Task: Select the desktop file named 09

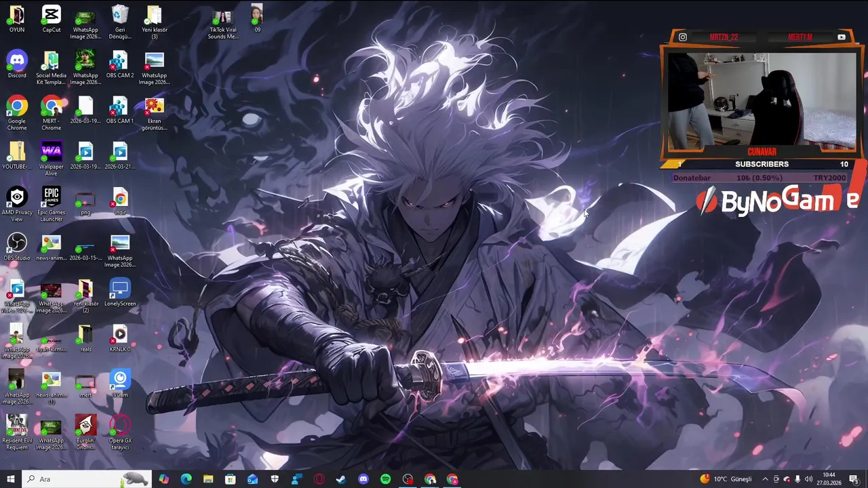Action: (257, 19)
